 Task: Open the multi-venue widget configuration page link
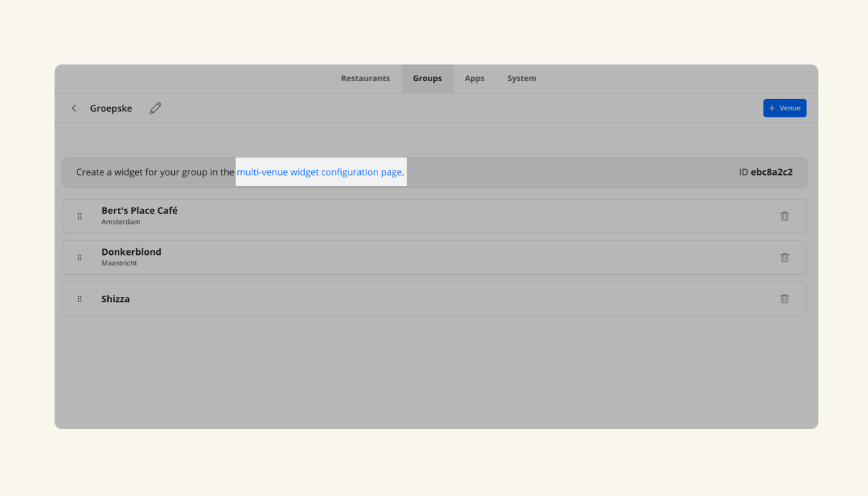319,172
